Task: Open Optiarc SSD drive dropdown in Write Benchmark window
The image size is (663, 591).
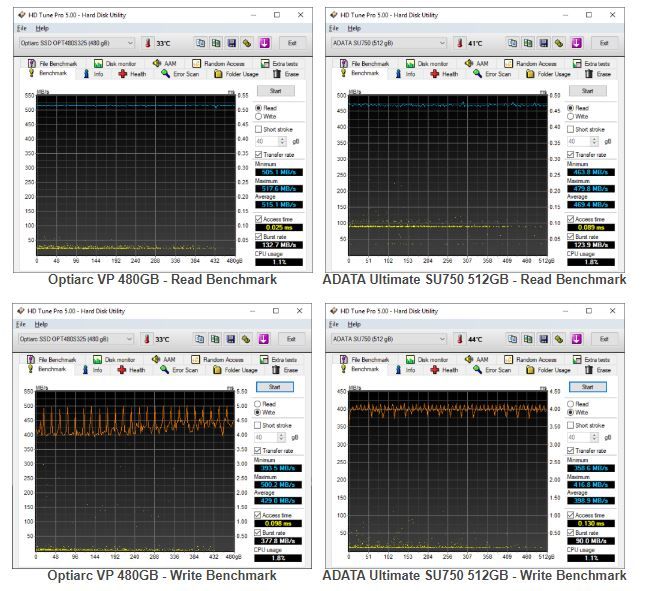Action: click(76, 339)
